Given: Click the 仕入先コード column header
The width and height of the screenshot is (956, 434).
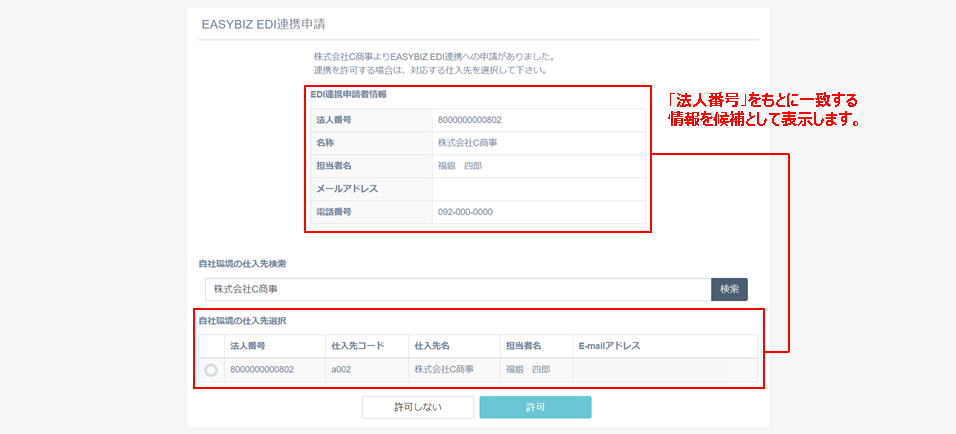Looking at the screenshot, I should pos(357,346).
